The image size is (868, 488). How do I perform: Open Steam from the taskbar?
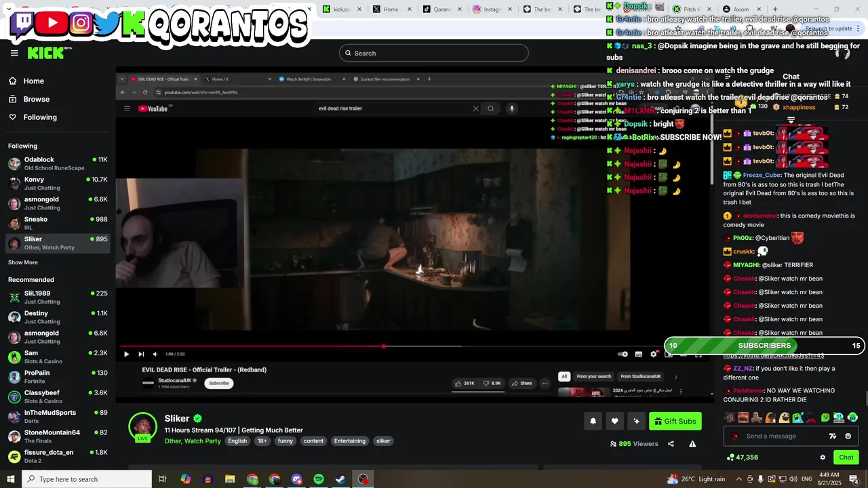340,479
